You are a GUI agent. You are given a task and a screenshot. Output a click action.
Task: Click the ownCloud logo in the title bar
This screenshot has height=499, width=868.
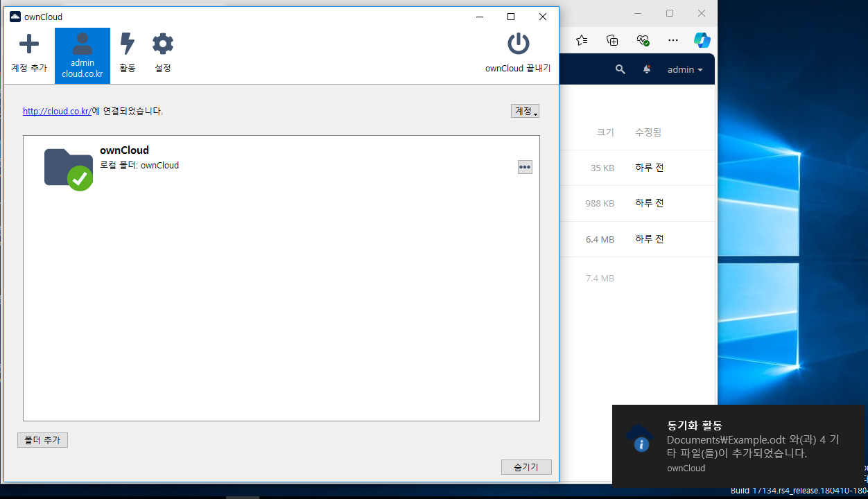pos(15,17)
